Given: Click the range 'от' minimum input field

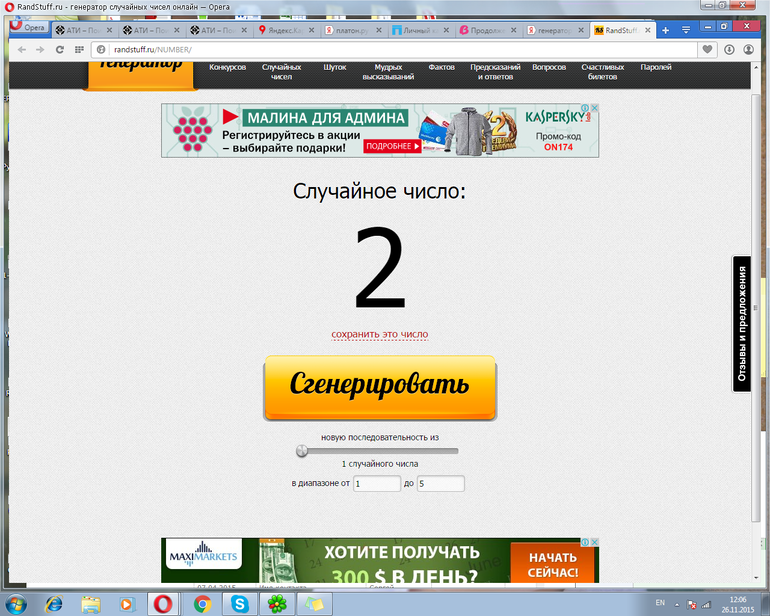Looking at the screenshot, I should (x=376, y=484).
